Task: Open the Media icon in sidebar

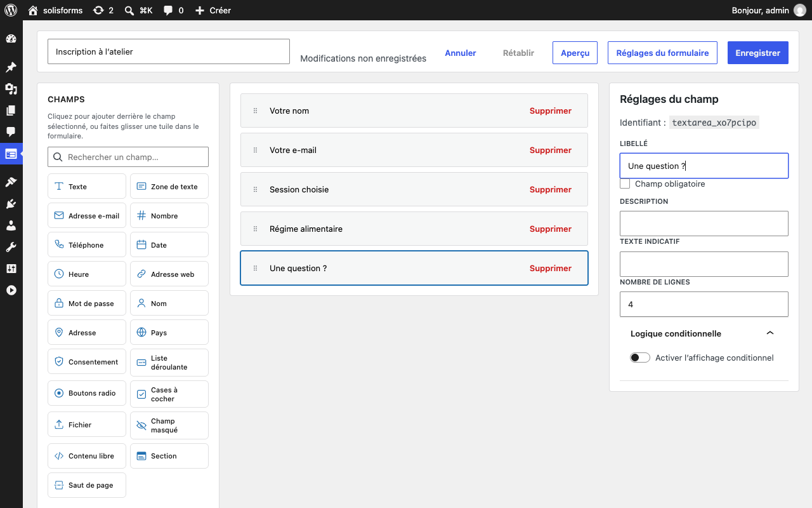Action: (x=11, y=89)
